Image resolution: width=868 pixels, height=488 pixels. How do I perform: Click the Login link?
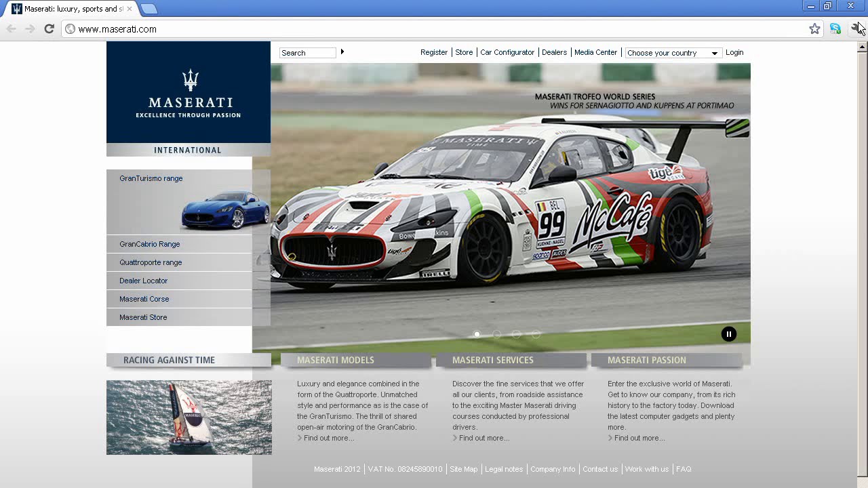734,52
